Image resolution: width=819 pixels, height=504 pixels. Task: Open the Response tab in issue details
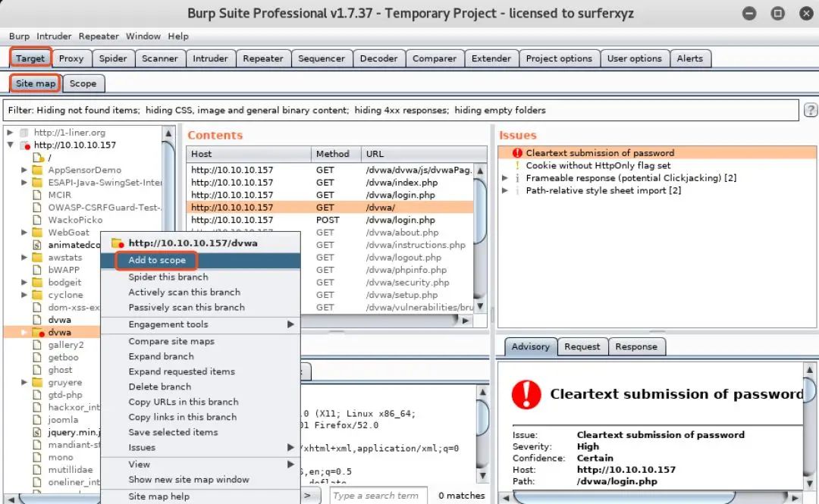[636, 347]
